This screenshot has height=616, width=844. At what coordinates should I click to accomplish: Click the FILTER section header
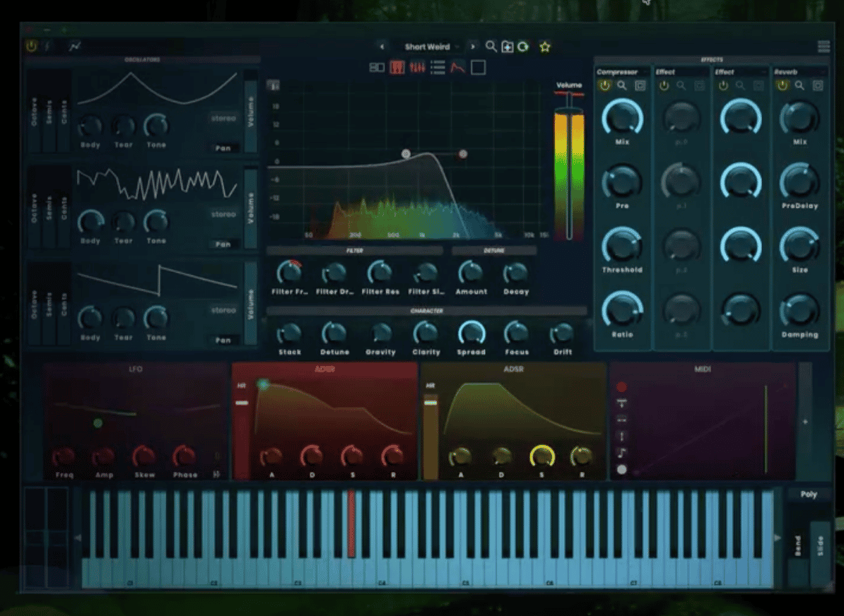coord(355,251)
